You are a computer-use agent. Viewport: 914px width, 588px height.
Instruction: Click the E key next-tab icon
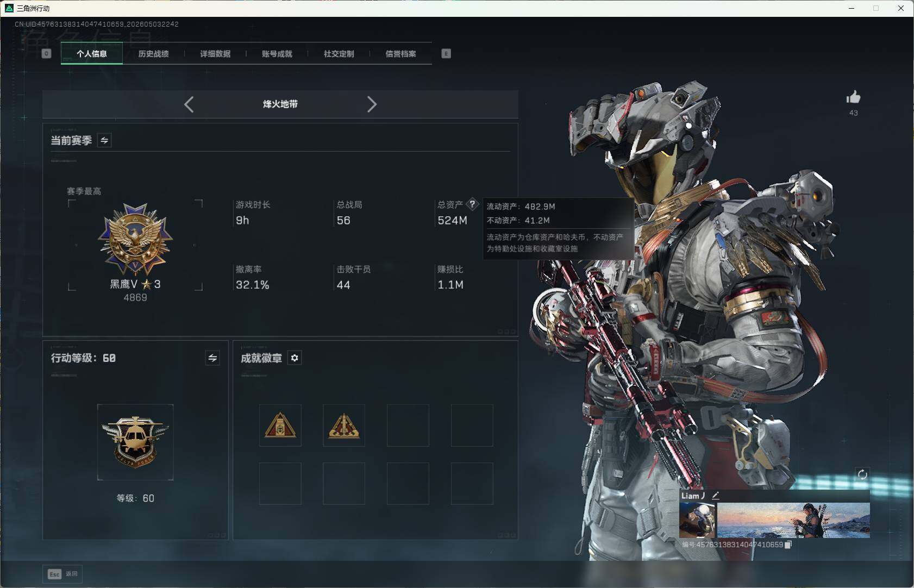pos(446,53)
